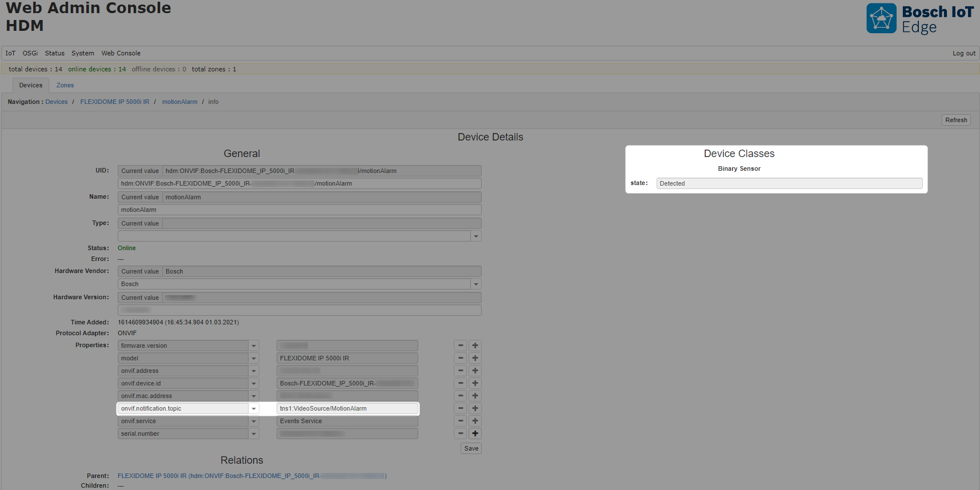Open FLEXIDOME IP 5000i IR breadcrumb link
Viewport: 980px width, 490px height.
pyautogui.click(x=115, y=102)
